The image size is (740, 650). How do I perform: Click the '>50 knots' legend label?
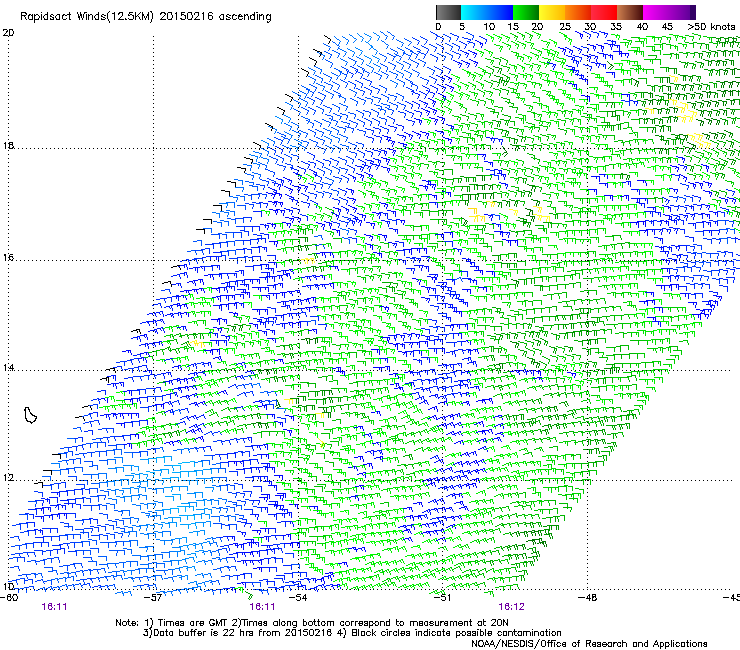click(x=712, y=27)
